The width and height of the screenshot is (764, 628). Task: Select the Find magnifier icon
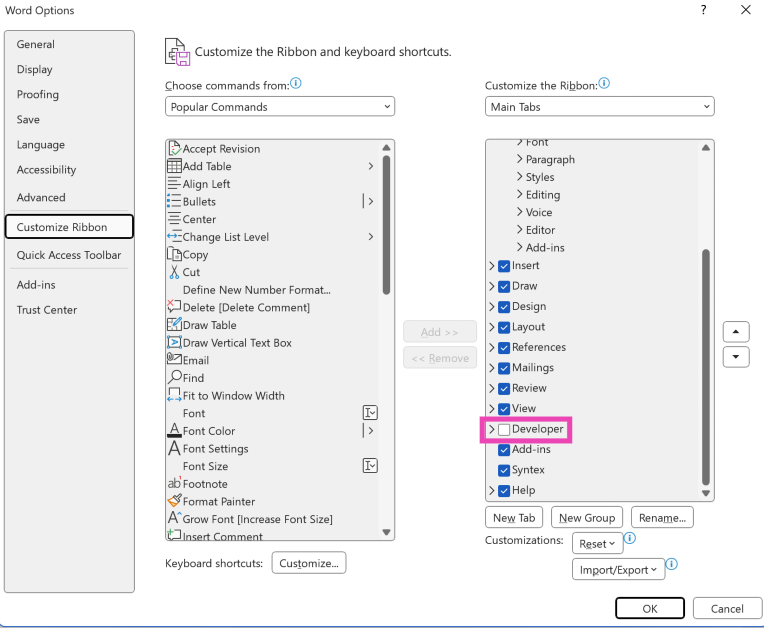tap(174, 378)
